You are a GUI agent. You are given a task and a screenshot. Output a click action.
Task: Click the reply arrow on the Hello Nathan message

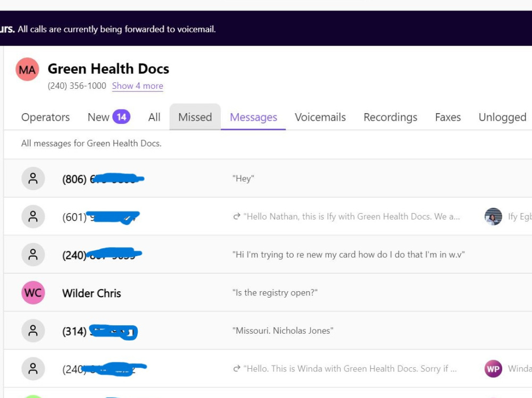click(x=237, y=216)
